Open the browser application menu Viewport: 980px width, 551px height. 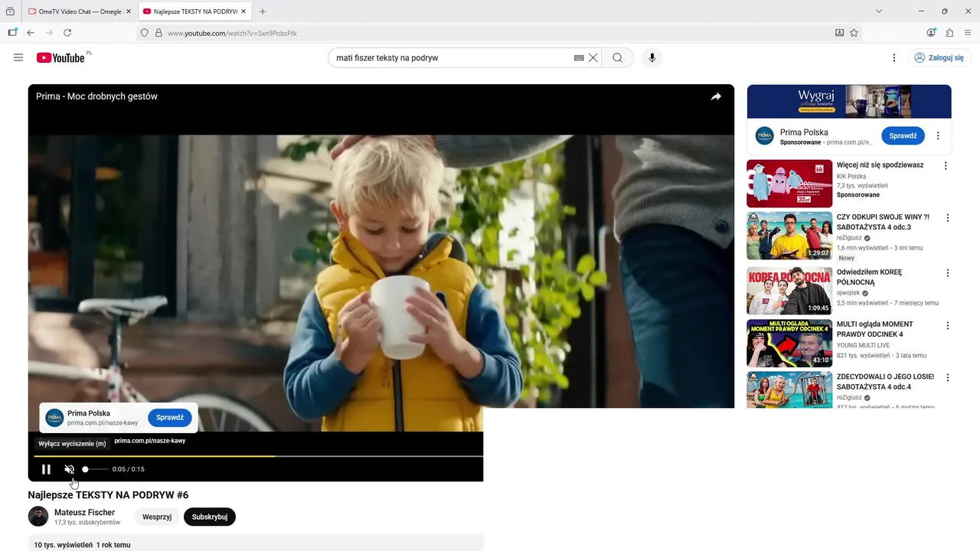point(969,33)
